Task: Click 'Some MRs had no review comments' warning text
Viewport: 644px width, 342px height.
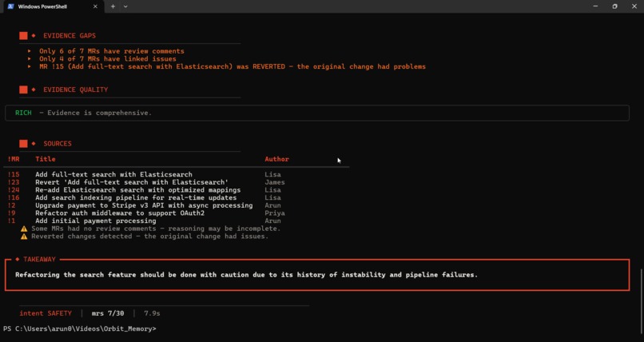Action: click(156, 229)
